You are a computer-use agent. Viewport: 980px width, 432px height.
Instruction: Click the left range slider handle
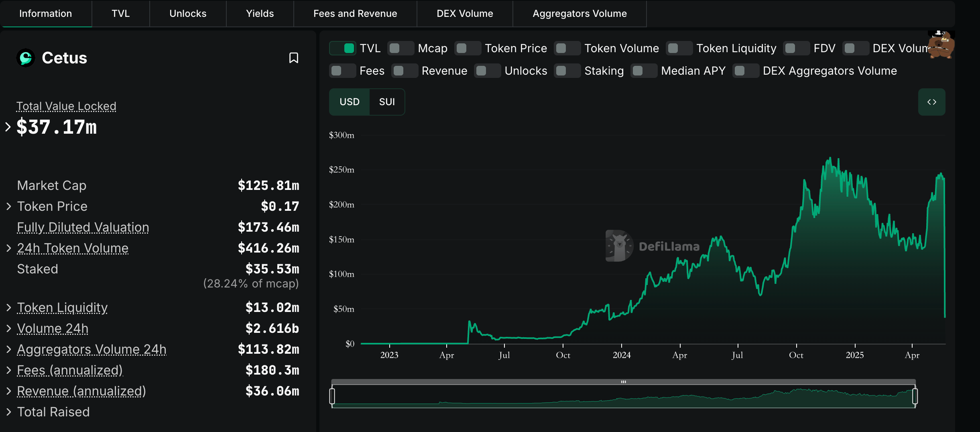332,396
